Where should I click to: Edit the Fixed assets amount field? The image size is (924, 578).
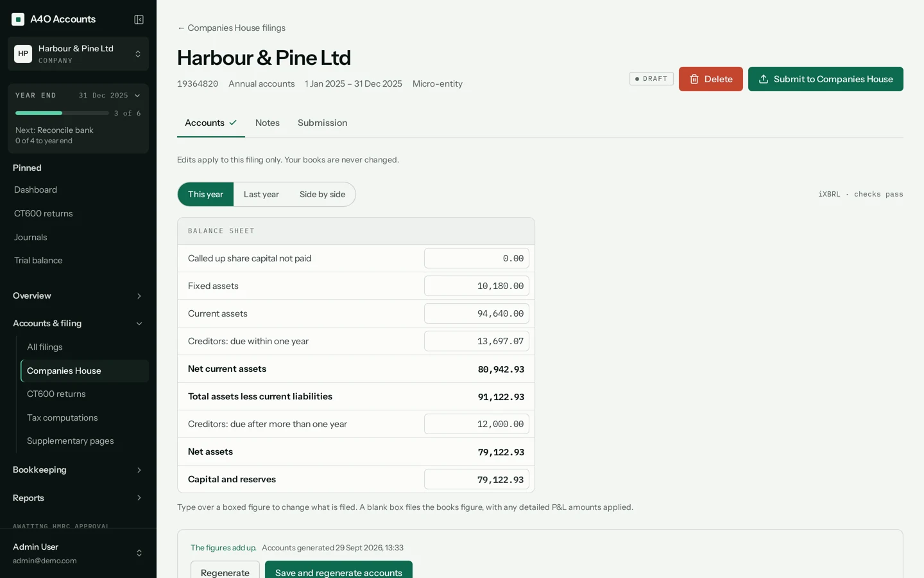(477, 286)
